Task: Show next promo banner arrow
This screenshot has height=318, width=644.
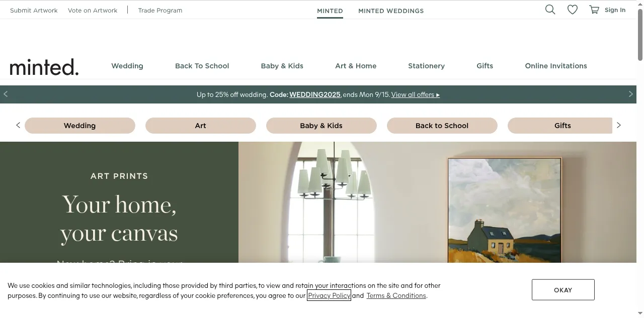Action: 631,94
